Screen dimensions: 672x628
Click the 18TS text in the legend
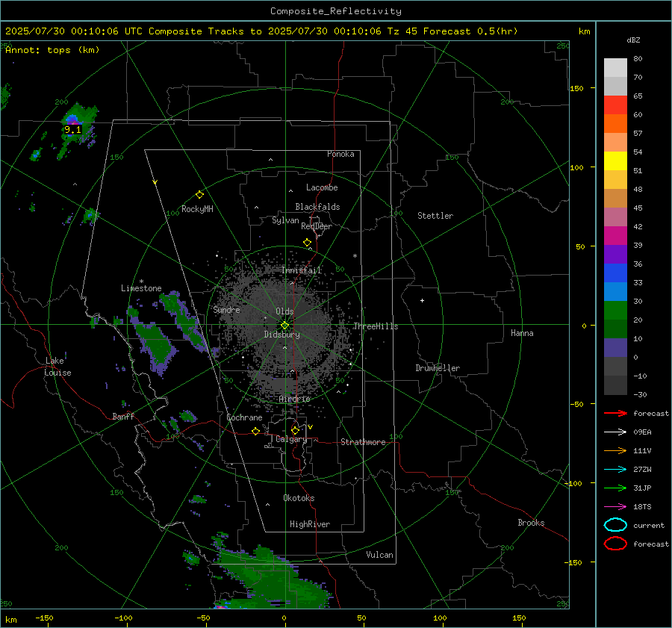coord(642,507)
